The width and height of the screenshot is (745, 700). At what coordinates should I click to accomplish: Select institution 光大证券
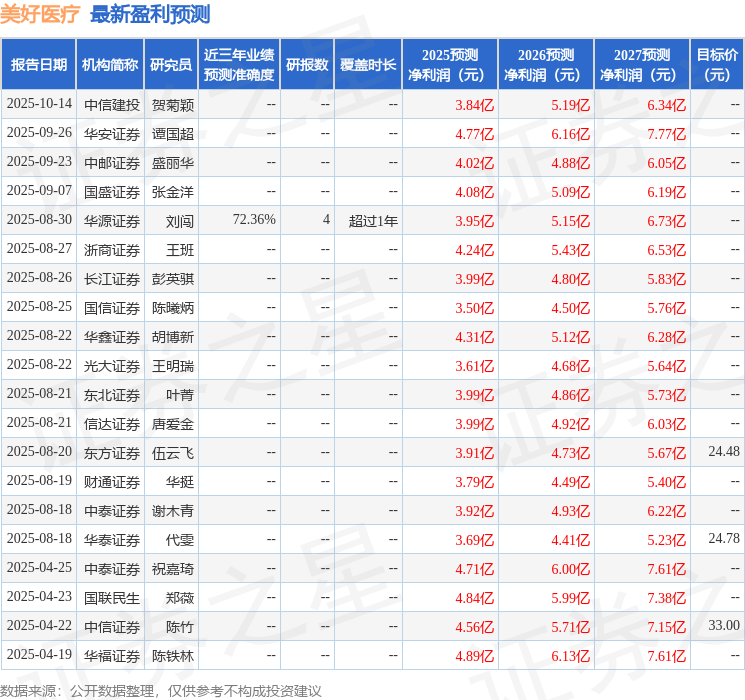point(112,366)
